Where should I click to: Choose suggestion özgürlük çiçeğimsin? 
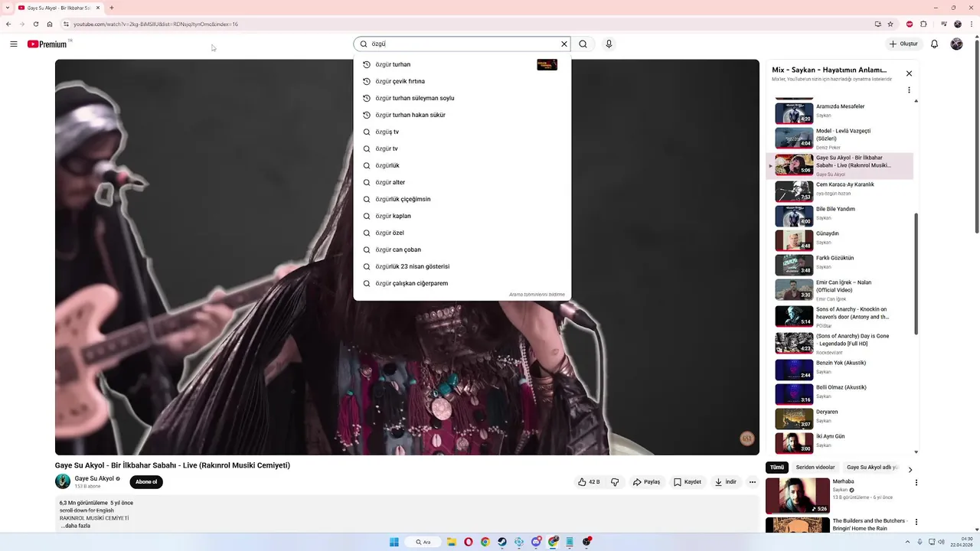point(462,199)
